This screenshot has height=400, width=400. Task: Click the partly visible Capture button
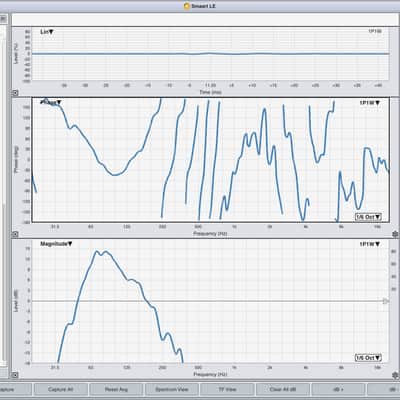click(x=15, y=389)
